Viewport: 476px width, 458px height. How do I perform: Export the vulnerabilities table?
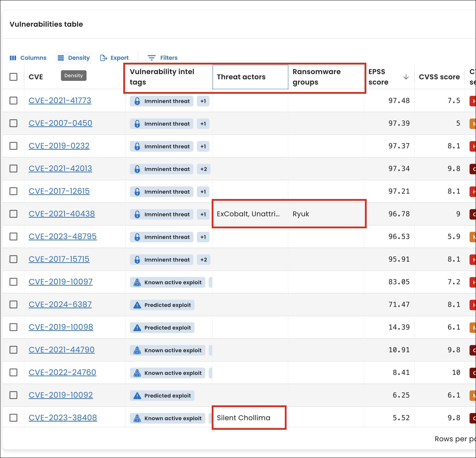click(x=114, y=58)
